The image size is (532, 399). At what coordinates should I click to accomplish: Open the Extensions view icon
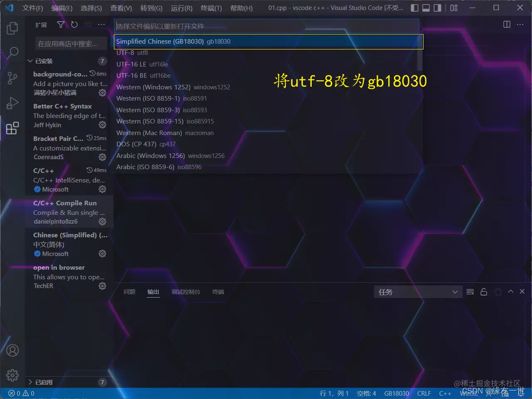click(12, 128)
